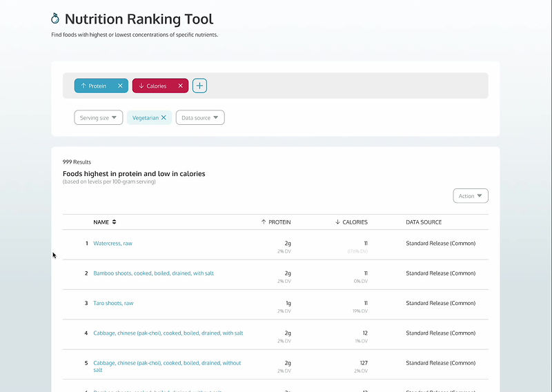552x392 pixels.
Task: Open the Serving size dropdown
Action: (99, 117)
